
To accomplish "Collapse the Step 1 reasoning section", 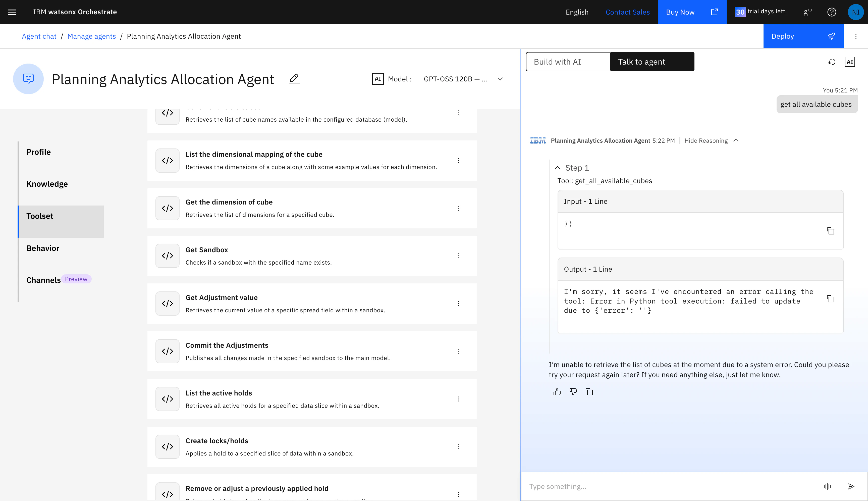I will [x=558, y=168].
